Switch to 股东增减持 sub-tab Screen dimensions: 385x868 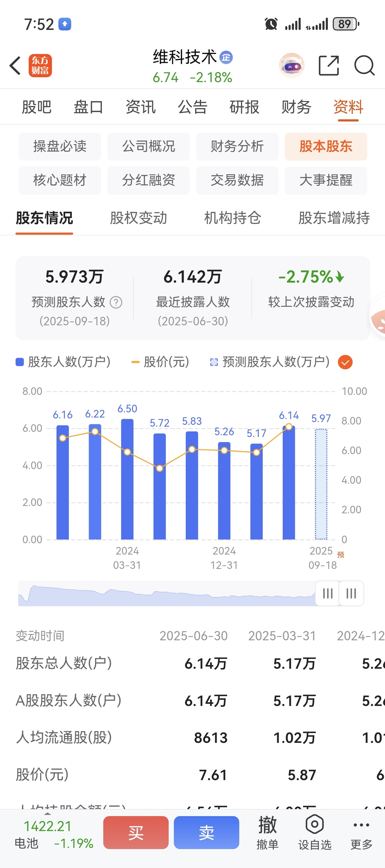[x=334, y=218]
